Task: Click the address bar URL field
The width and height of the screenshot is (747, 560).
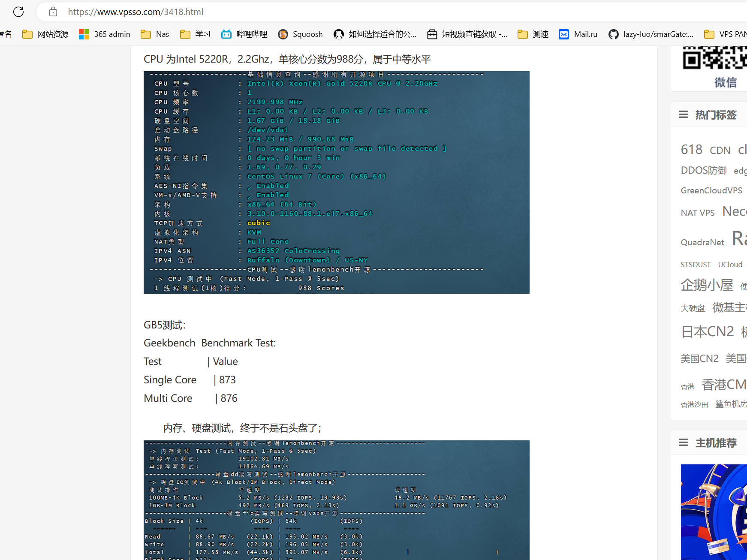Action: click(x=300, y=12)
